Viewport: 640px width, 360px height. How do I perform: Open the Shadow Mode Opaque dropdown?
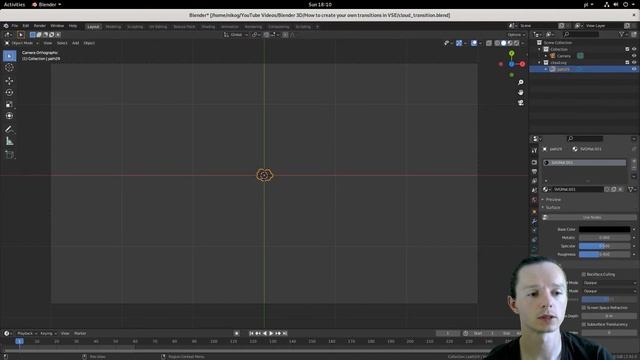[x=609, y=291]
